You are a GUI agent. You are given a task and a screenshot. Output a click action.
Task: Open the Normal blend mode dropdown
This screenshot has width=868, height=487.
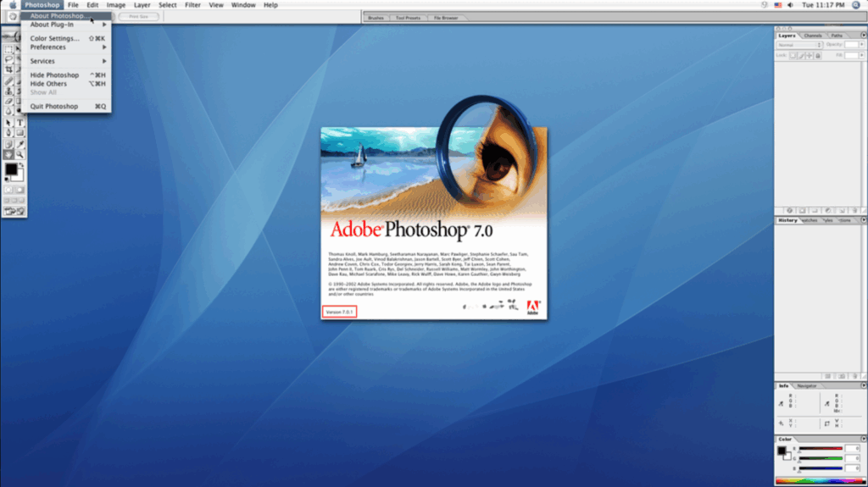[x=800, y=45]
